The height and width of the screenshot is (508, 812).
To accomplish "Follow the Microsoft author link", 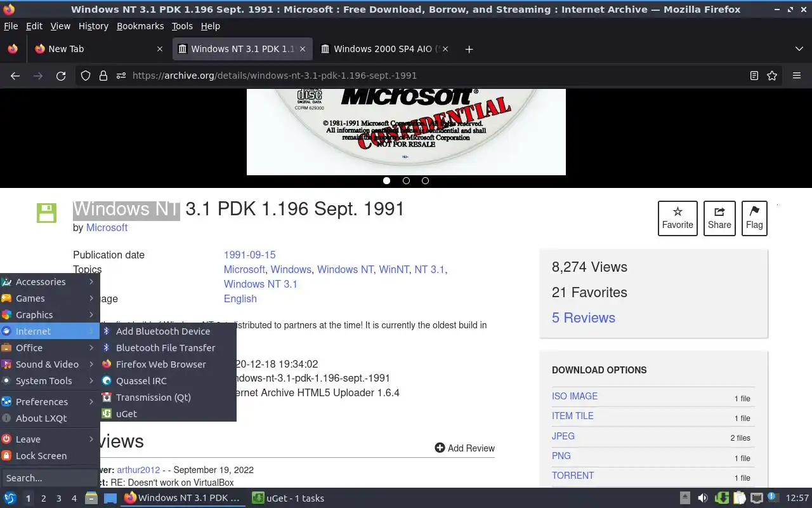I will click(107, 227).
